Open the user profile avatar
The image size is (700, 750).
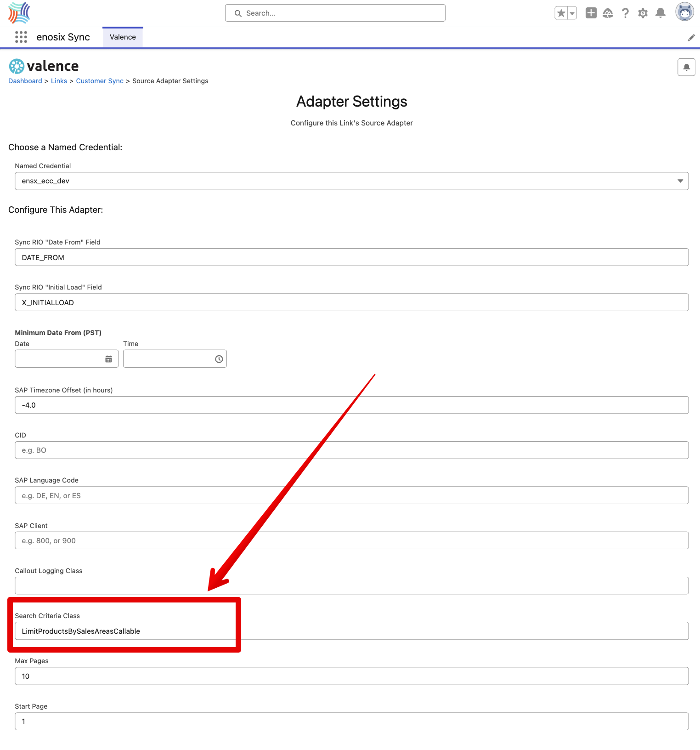pos(684,12)
